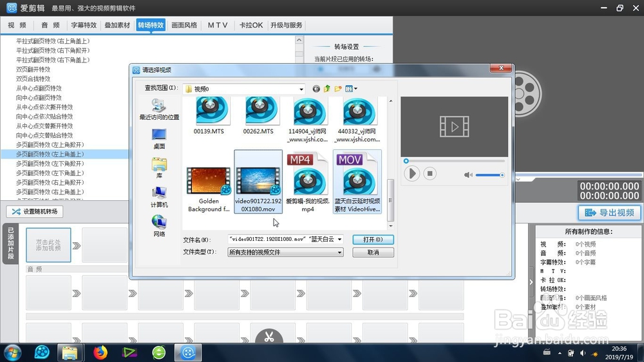This screenshot has height=362, width=644.
Task: Select Desktop (桌面) in places bar
Action: [159, 139]
